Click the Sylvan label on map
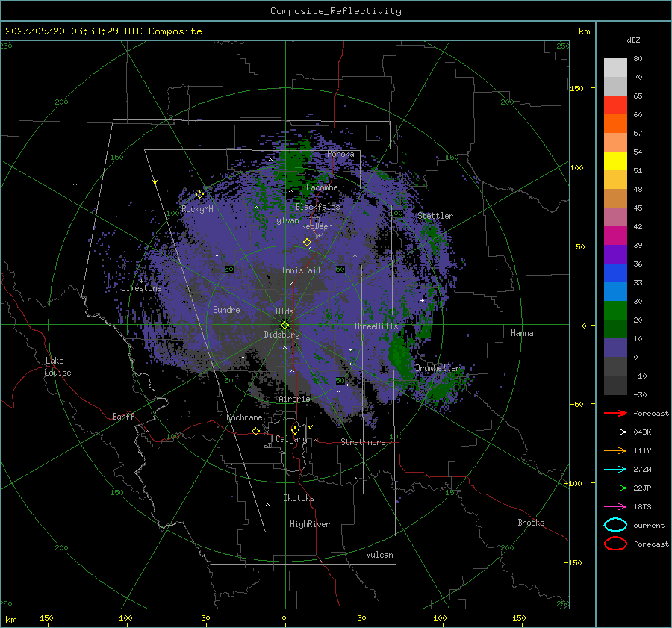672x628 pixels. 285,220
